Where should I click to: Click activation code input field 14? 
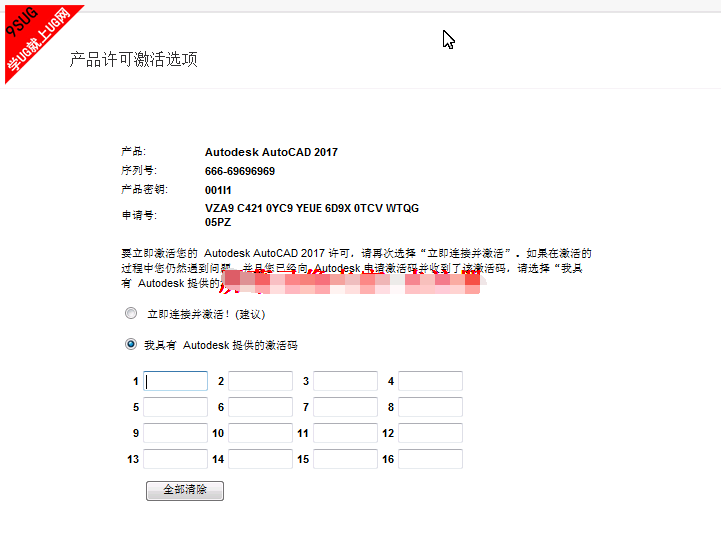[261, 459]
